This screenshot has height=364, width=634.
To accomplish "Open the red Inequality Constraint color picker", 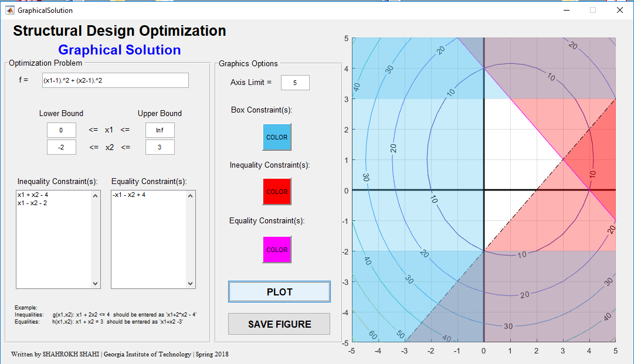I will coord(277,192).
